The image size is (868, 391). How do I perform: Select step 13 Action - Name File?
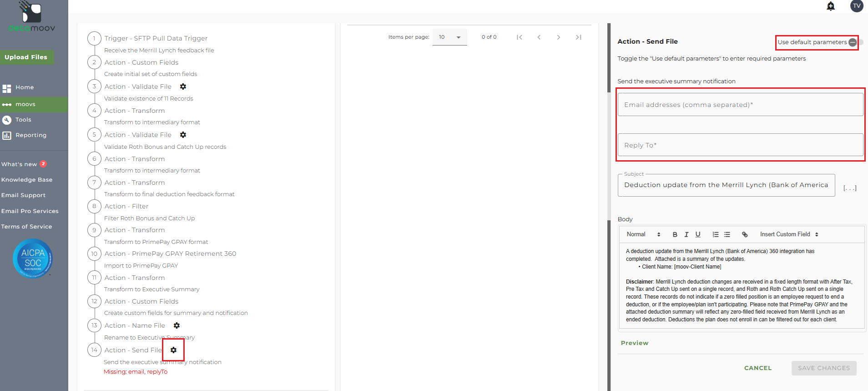135,325
